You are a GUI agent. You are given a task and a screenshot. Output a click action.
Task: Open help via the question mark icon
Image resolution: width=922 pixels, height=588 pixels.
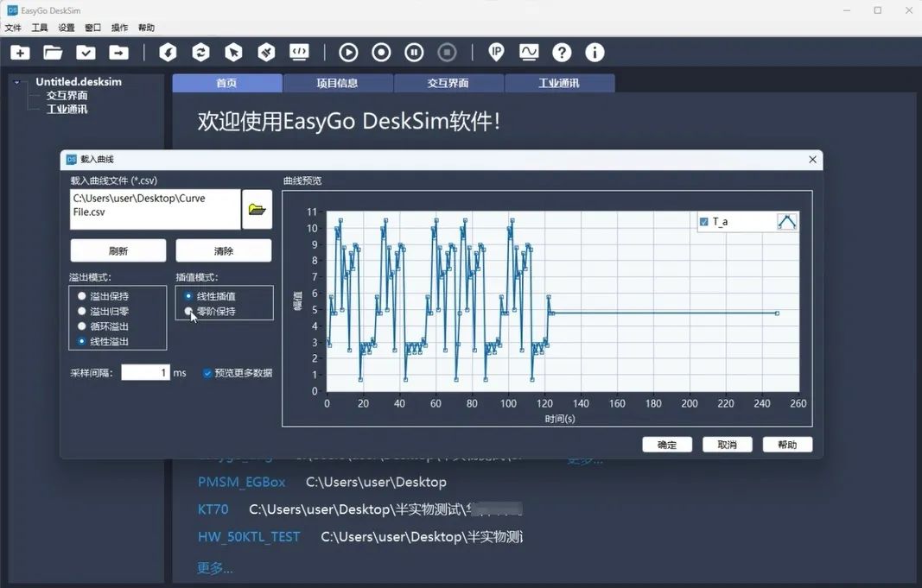562,53
